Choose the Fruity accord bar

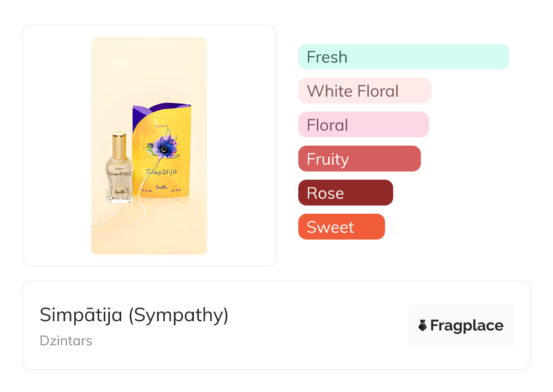(359, 159)
